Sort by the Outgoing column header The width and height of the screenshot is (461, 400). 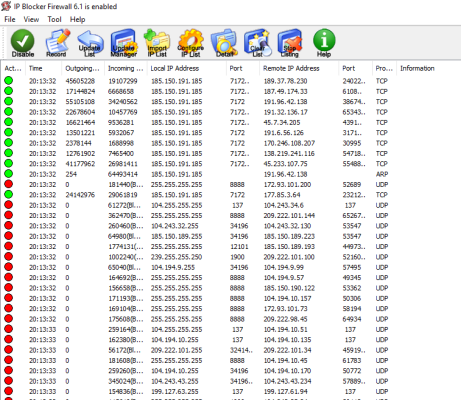tap(82, 68)
